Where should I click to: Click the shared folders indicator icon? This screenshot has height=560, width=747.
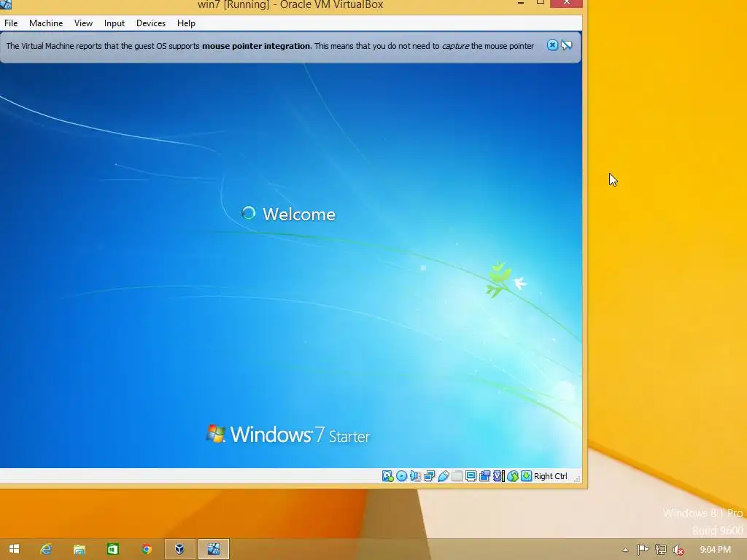[457, 476]
